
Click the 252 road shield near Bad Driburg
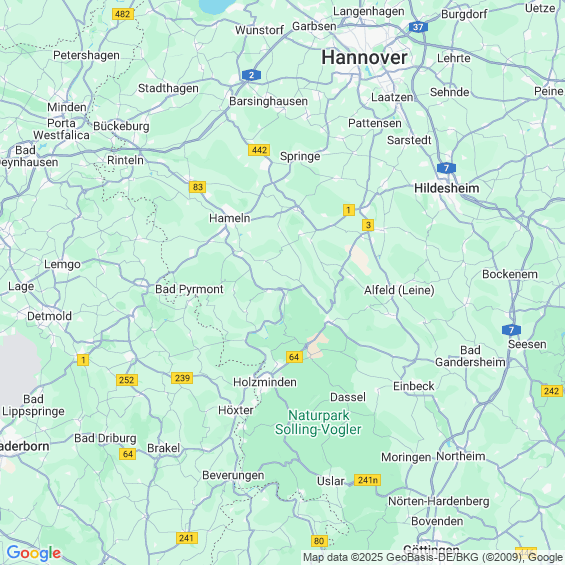[x=127, y=380]
